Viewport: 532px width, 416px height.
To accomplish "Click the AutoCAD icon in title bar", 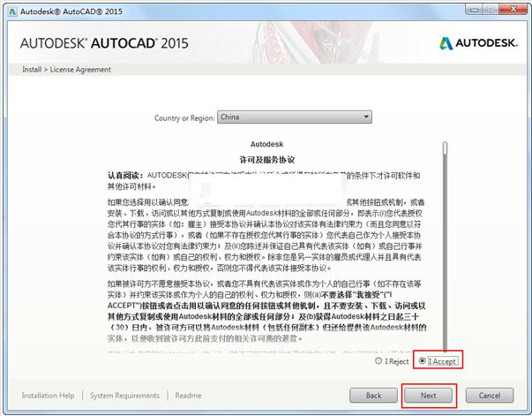I will [13, 11].
